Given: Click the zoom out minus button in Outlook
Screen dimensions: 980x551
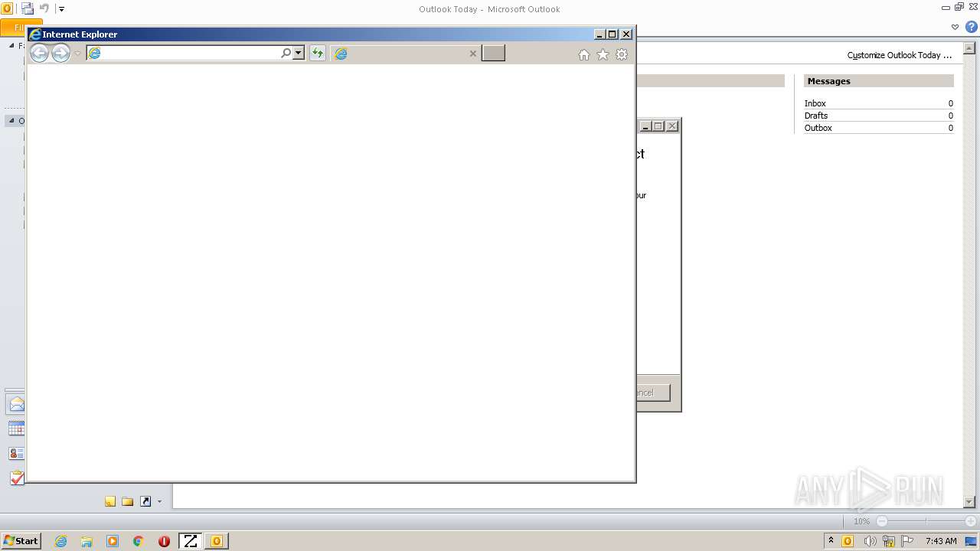Looking at the screenshot, I should click(881, 521).
